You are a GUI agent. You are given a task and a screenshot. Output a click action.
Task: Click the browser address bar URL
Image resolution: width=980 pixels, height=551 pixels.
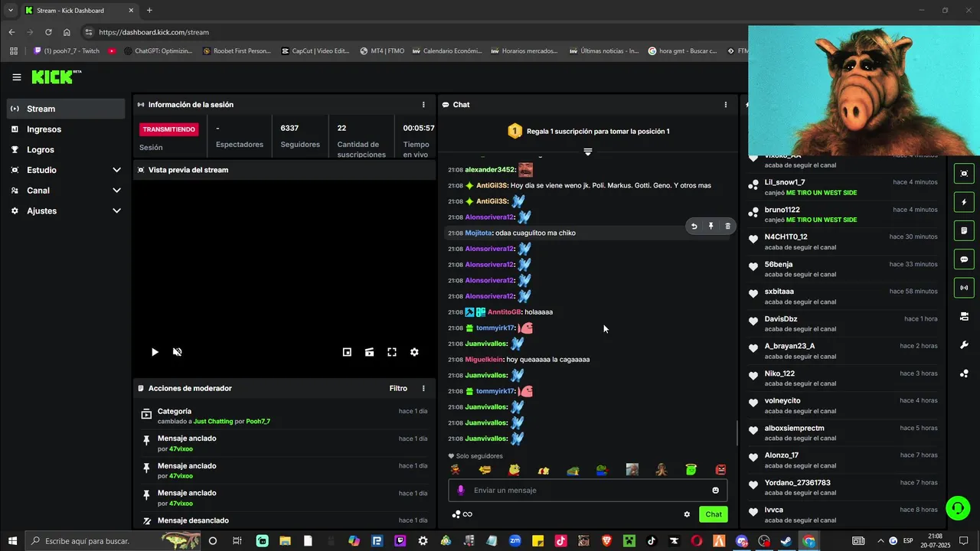click(x=154, y=32)
